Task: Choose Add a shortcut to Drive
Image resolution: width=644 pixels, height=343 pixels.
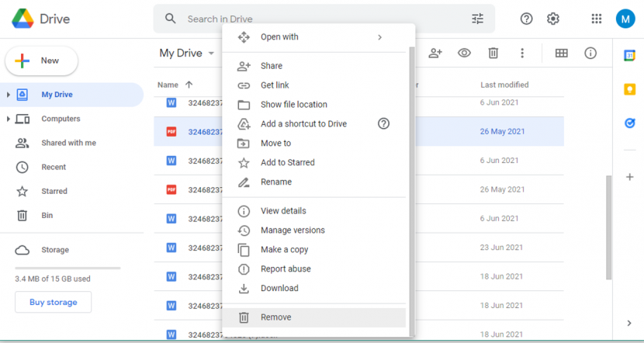Action: point(314,123)
